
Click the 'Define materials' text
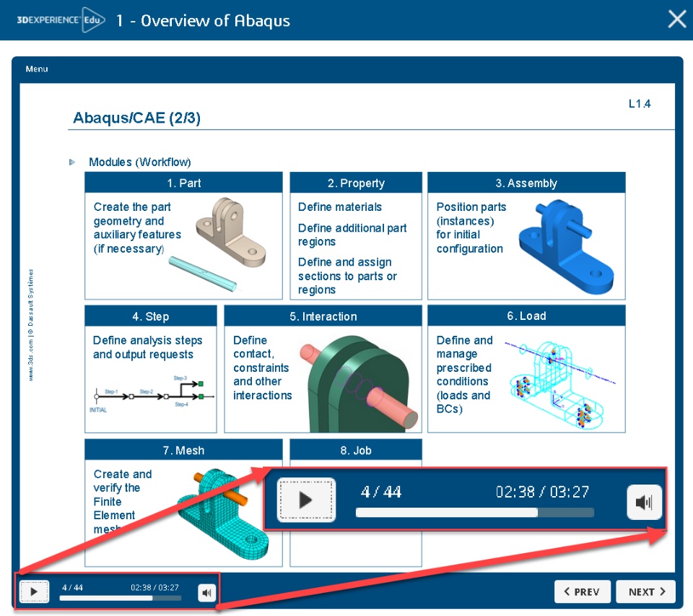(340, 207)
